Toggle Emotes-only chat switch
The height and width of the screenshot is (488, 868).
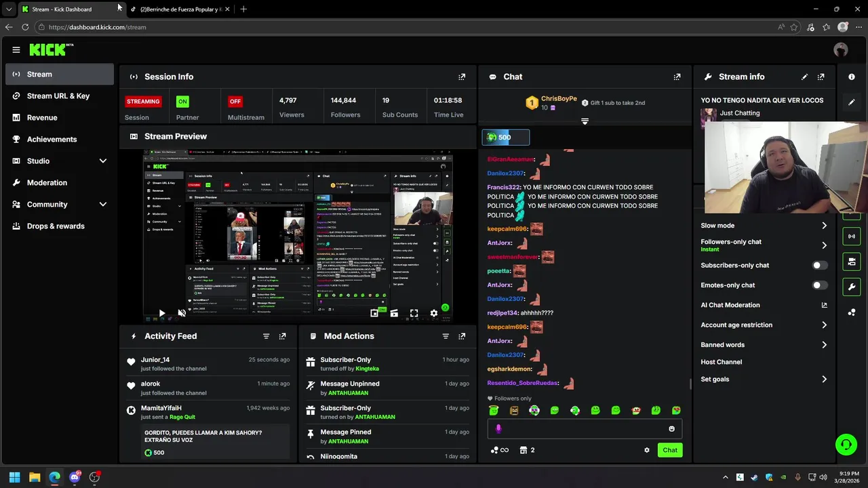[x=820, y=285]
